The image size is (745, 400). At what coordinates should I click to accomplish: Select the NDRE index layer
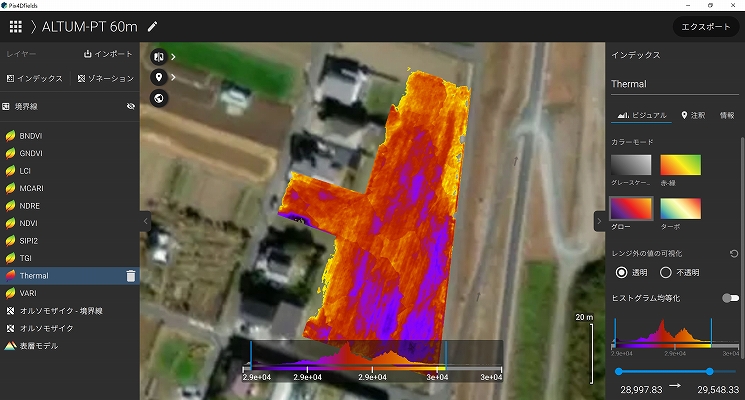pyautogui.click(x=69, y=206)
